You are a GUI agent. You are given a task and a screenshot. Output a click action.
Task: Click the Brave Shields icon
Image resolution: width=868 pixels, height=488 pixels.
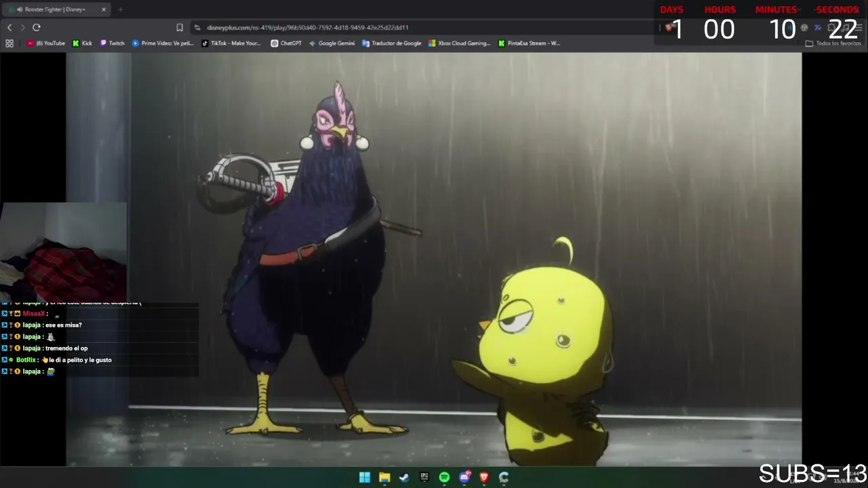pyautogui.click(x=669, y=28)
